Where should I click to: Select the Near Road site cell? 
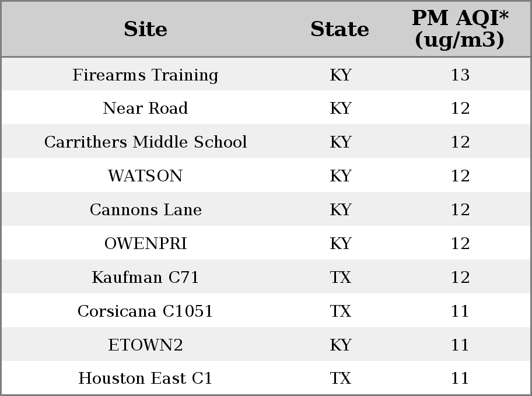click(145, 108)
